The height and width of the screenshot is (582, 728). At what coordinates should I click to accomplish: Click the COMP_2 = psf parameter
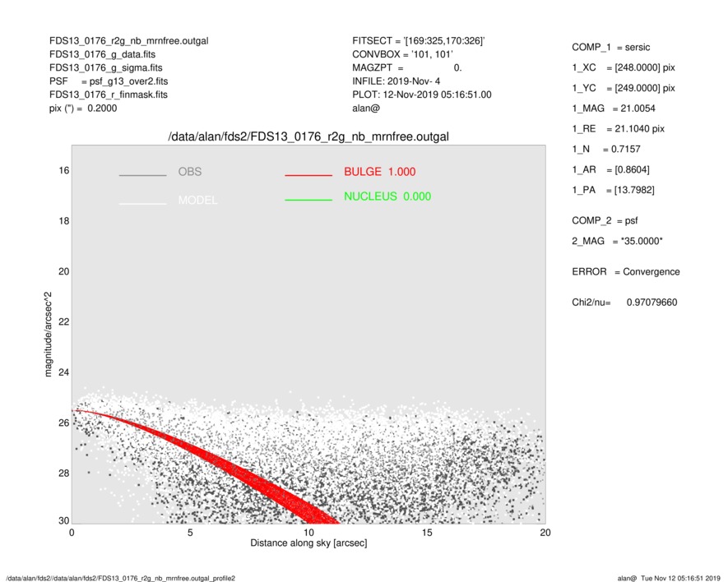point(604,220)
